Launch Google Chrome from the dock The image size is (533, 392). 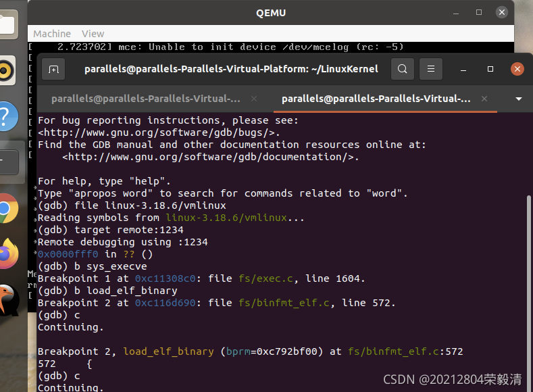(7, 208)
